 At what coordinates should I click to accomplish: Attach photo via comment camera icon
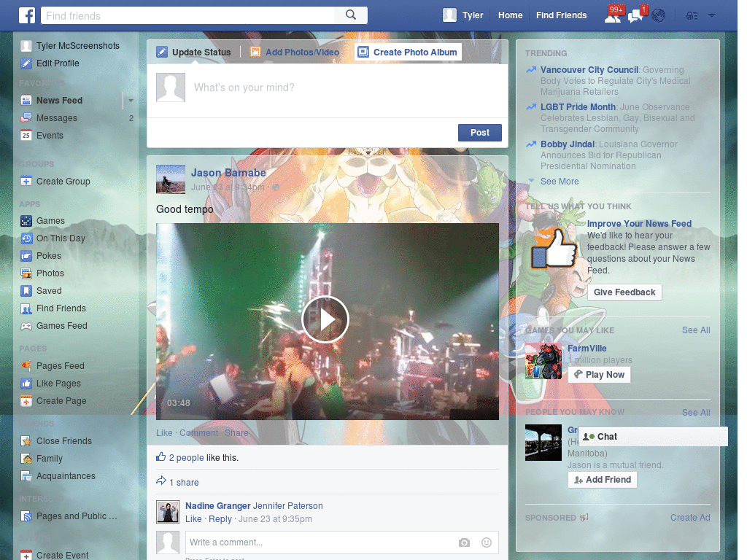[x=464, y=542]
